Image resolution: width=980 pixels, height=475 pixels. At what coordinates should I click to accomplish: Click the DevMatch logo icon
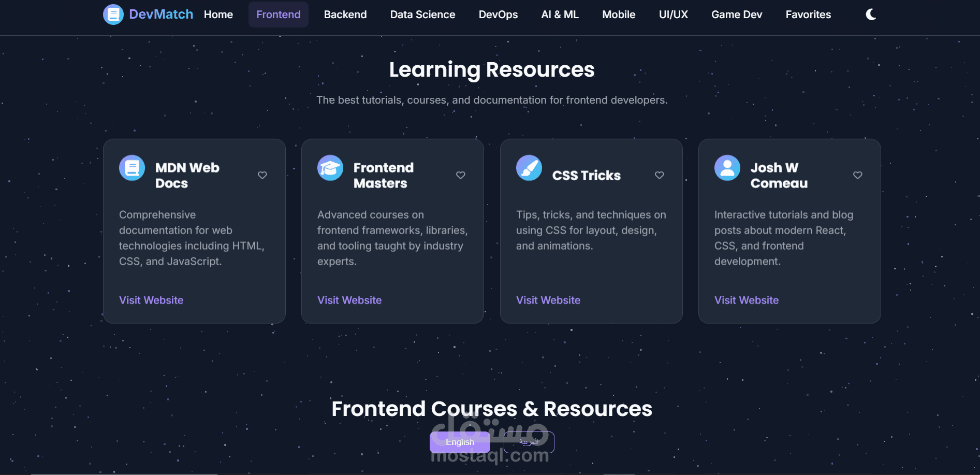coord(113,15)
